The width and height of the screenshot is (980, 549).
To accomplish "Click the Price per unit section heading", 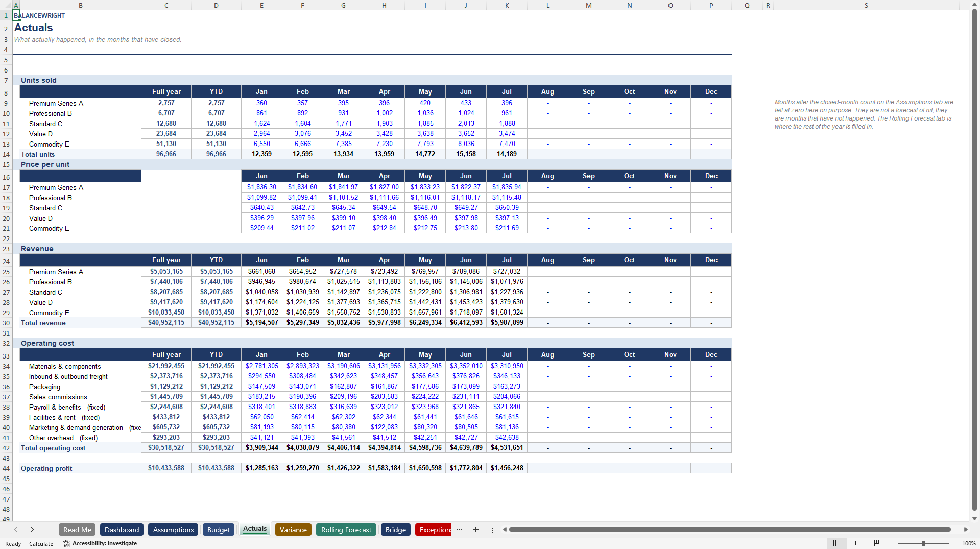I will [45, 164].
